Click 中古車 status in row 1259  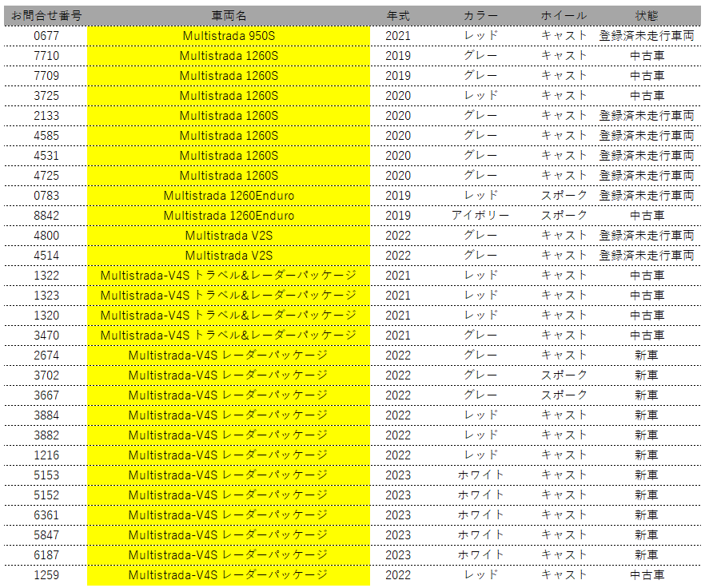(x=647, y=575)
